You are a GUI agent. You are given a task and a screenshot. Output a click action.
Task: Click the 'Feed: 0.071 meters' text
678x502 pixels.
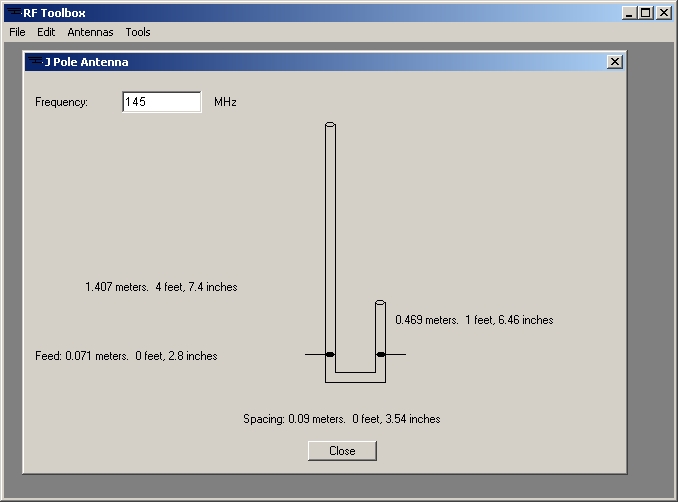coord(82,356)
